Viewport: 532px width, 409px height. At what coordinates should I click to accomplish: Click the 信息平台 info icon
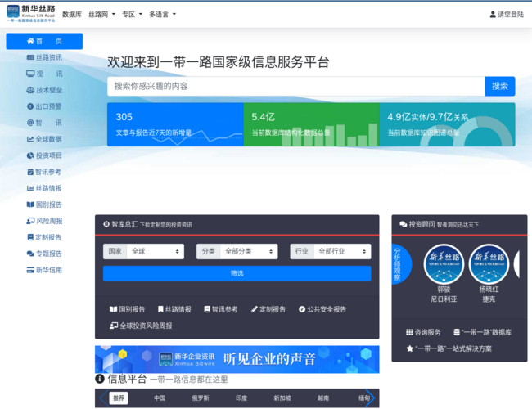[99, 379]
